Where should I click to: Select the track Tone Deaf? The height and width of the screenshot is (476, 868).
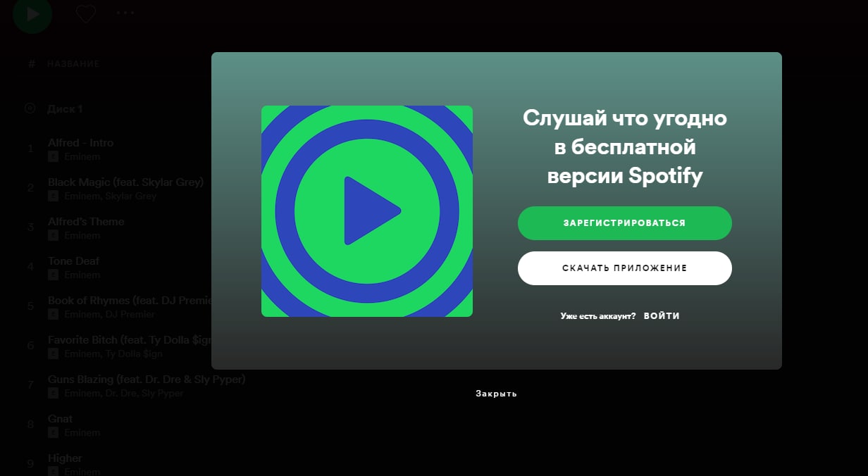(73, 261)
